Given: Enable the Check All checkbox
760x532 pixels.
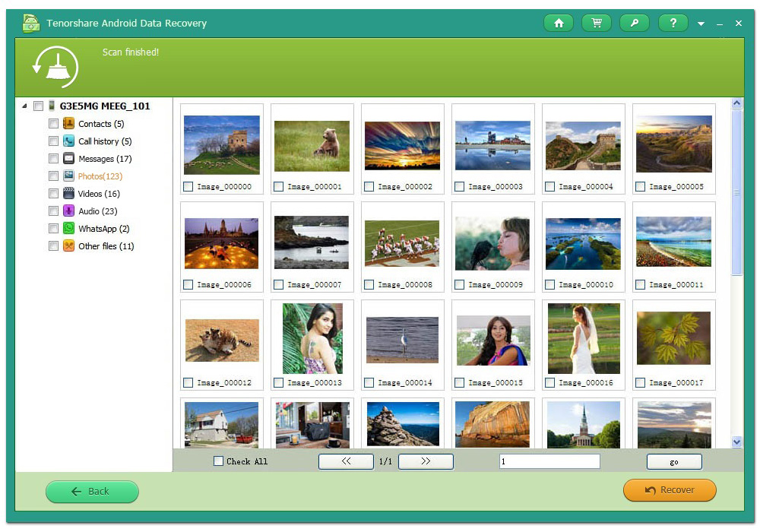Looking at the screenshot, I should (219, 461).
